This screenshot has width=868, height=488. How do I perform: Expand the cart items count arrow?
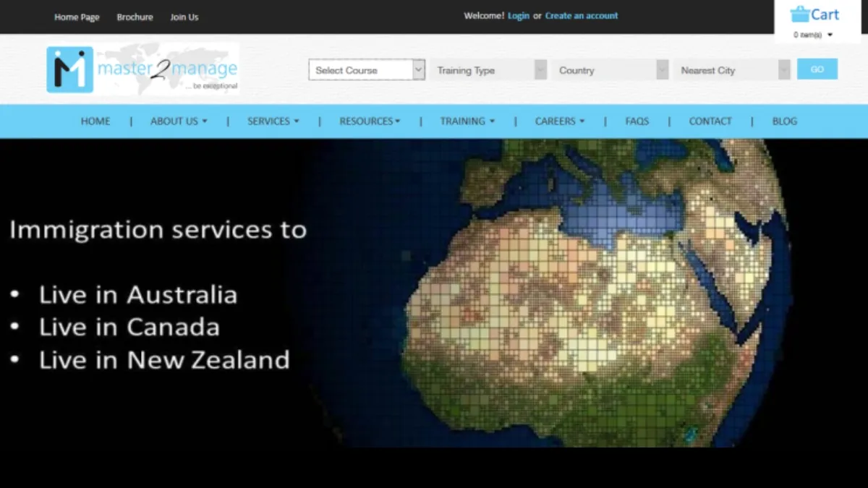[830, 35]
